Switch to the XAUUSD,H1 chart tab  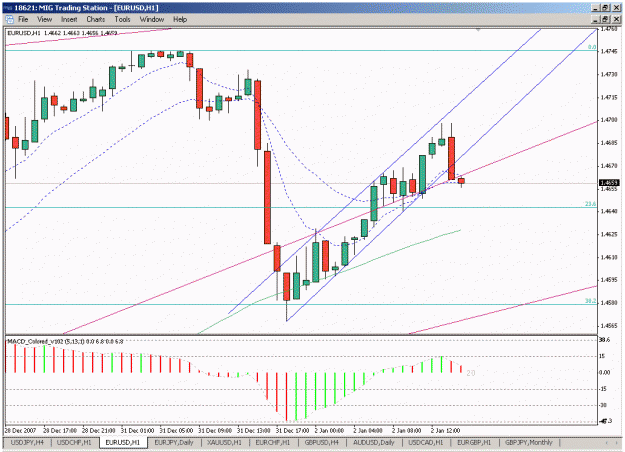click(224, 442)
